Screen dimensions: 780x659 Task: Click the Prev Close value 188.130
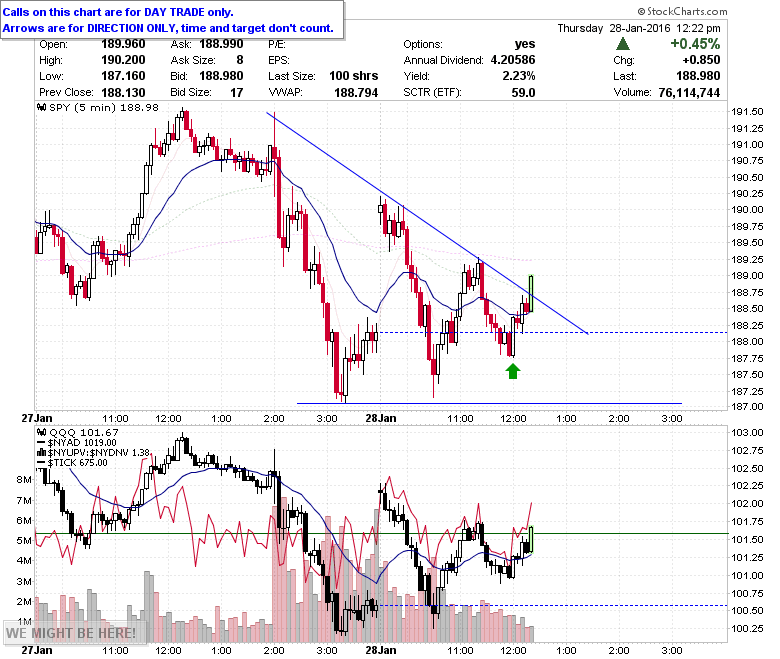click(123, 93)
